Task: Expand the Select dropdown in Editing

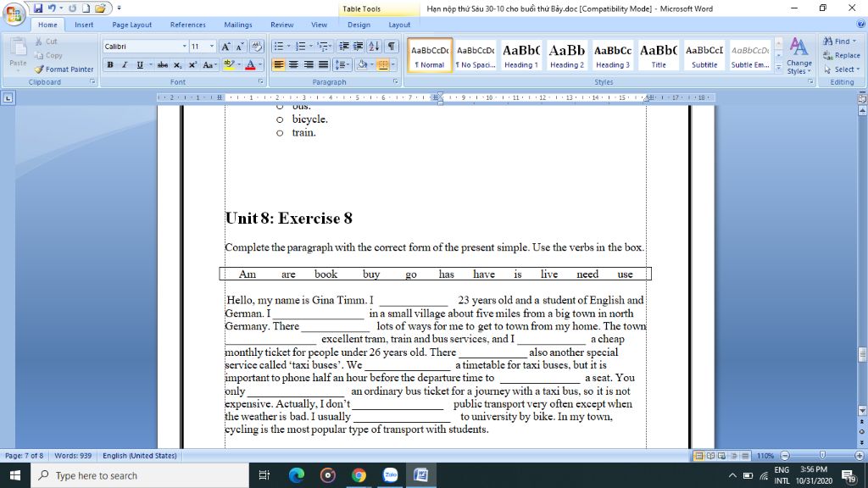Action: [x=842, y=69]
